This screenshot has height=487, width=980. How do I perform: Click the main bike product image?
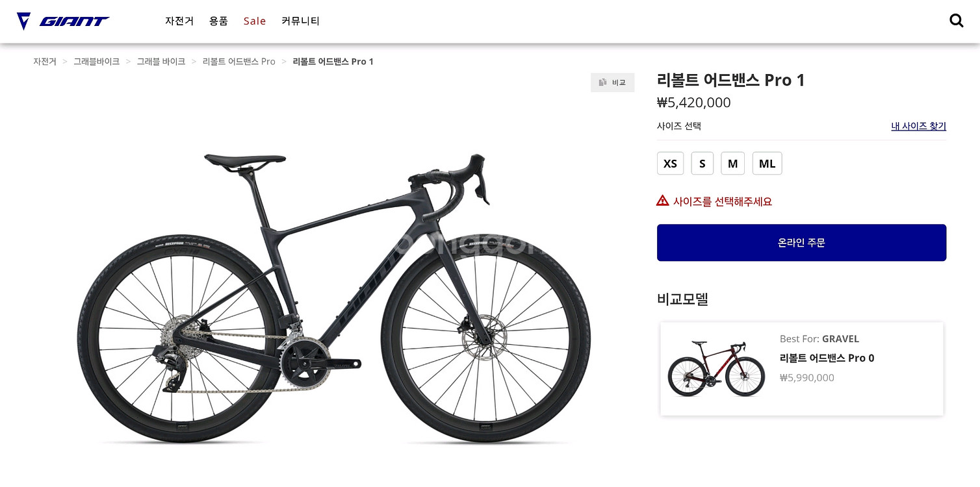click(x=333, y=299)
